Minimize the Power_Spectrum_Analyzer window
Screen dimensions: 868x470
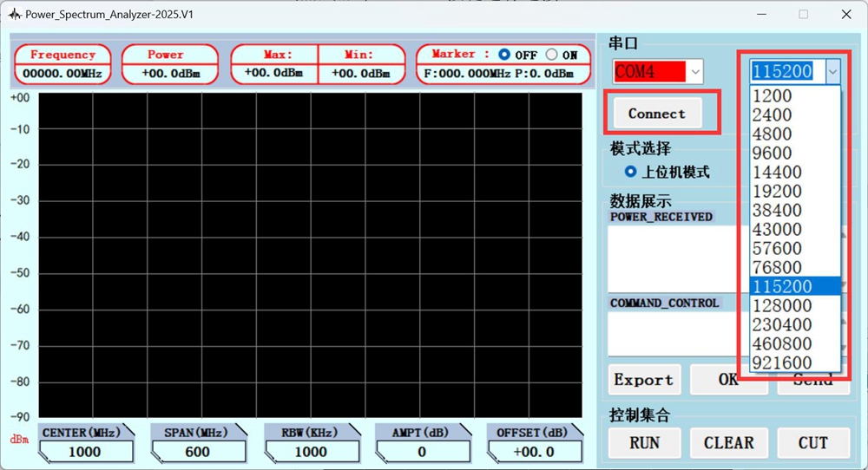pos(762,15)
